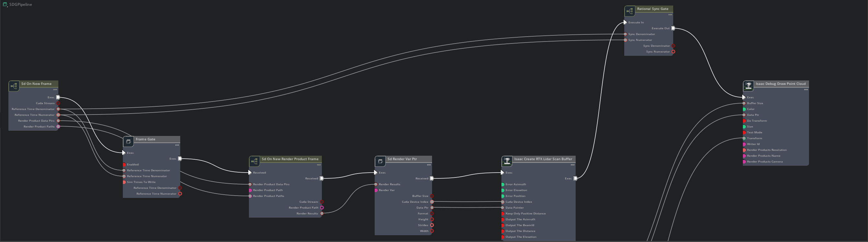868x242 pixels.
Task: Click Received output port on Sd On New Render Product Frame
Action: pyautogui.click(x=322, y=179)
